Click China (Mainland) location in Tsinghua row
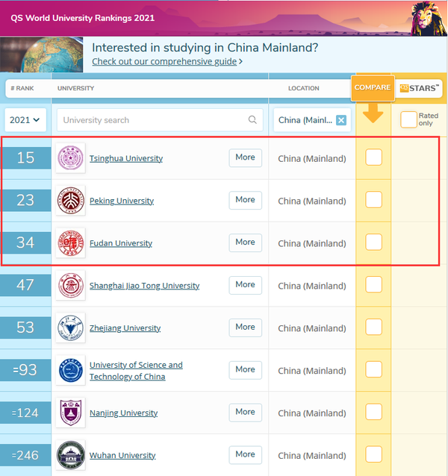 click(312, 158)
